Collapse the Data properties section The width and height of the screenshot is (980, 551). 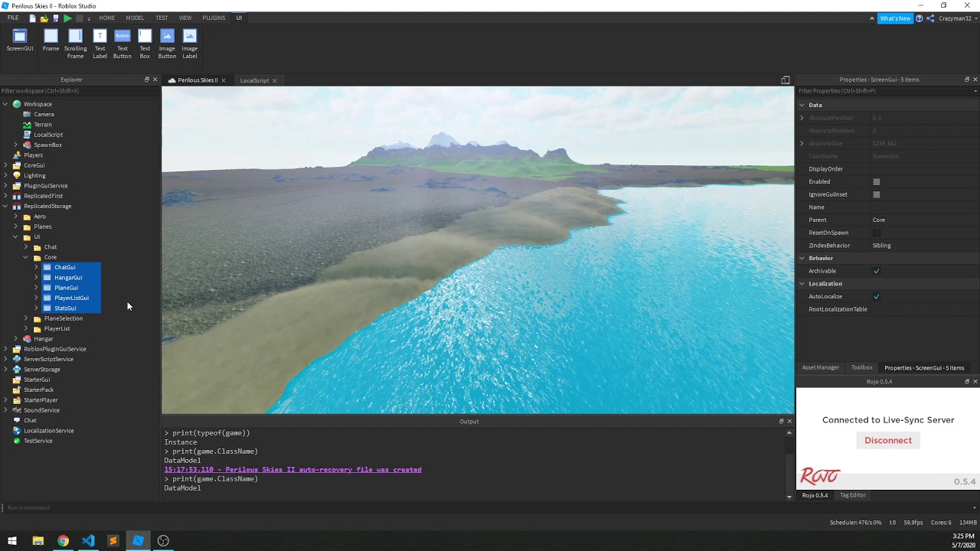(802, 105)
